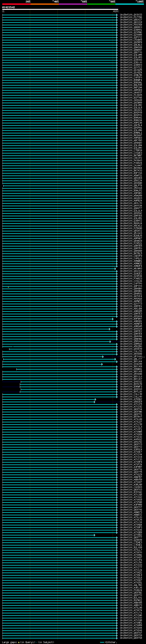Click the alignment bar for UniRef100_B9TLU0
Image resolution: width=146 pixels, height=644 pixels.
[x=69, y=392]
